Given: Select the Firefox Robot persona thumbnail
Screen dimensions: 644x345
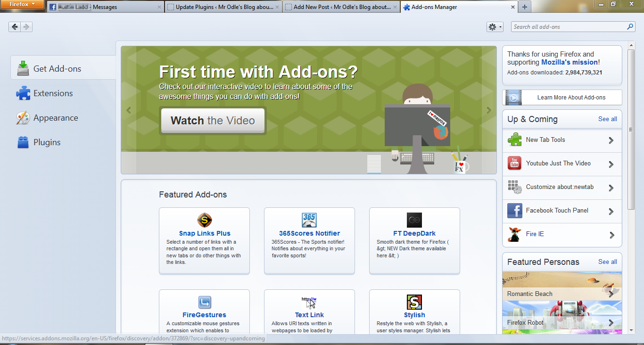Looking at the screenshot, I should click(562, 315).
